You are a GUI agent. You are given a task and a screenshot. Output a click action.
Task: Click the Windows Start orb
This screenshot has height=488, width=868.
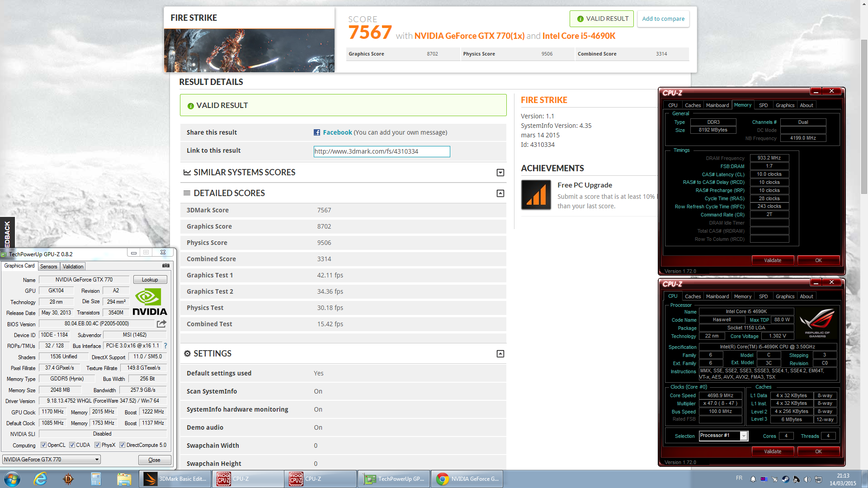coord(12,479)
